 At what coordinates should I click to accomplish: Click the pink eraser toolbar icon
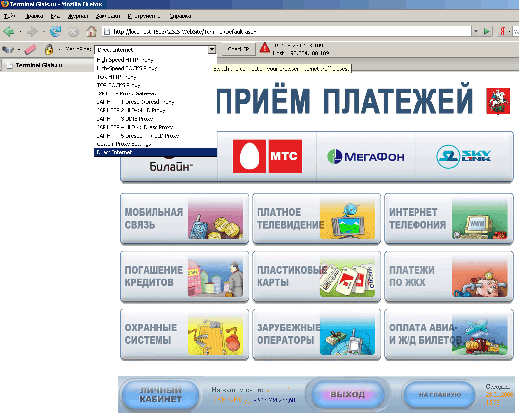tap(30, 49)
